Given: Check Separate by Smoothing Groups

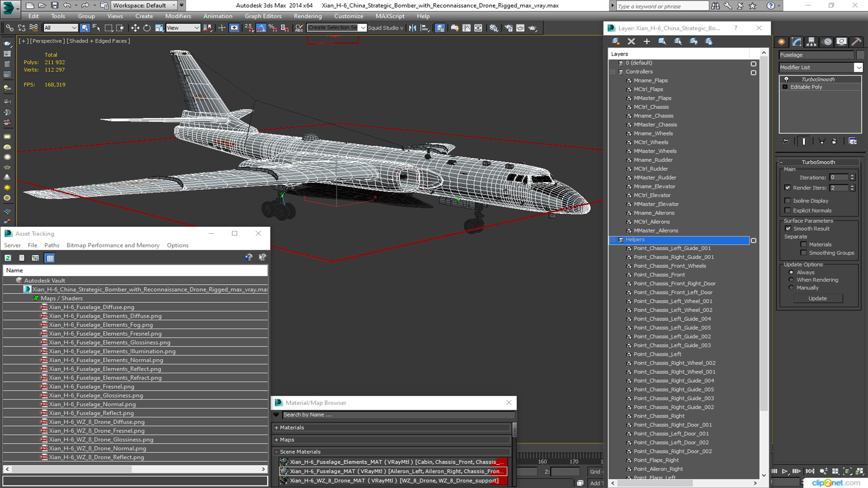Looking at the screenshot, I should pos(803,253).
